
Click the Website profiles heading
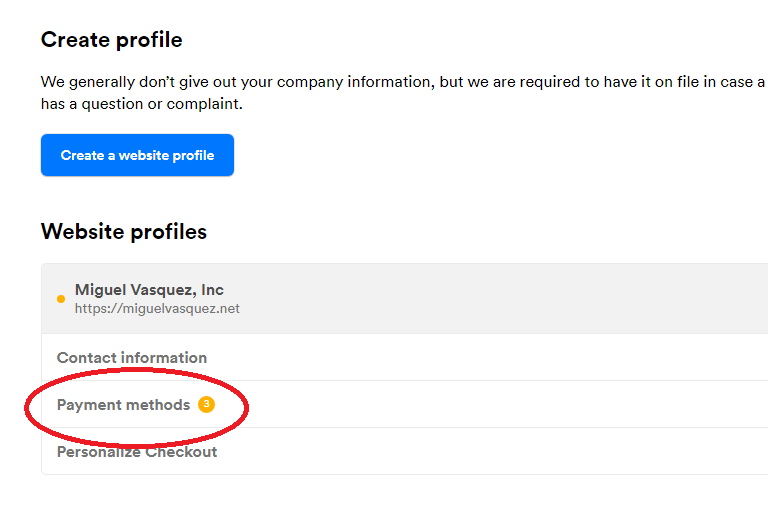point(124,232)
